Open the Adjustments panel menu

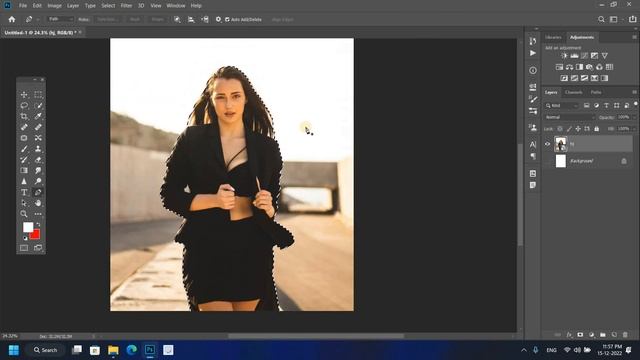coord(634,37)
